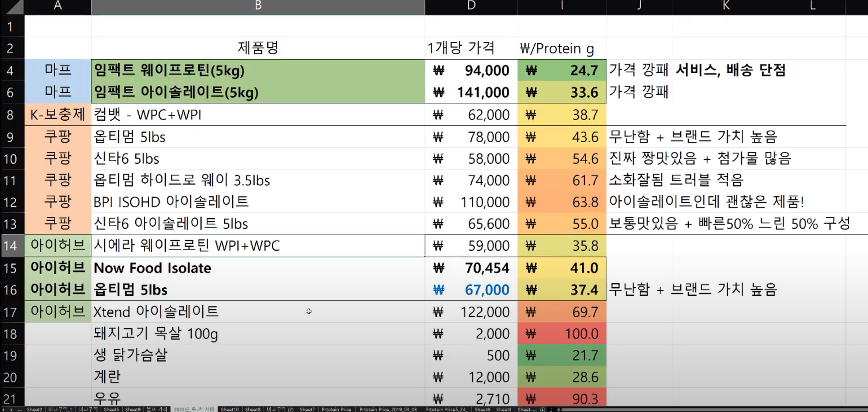Screen dimensions: 868x412
Task: Open the Prtotein Price_2019_03_03 sheet tab
Action: (x=388, y=409)
